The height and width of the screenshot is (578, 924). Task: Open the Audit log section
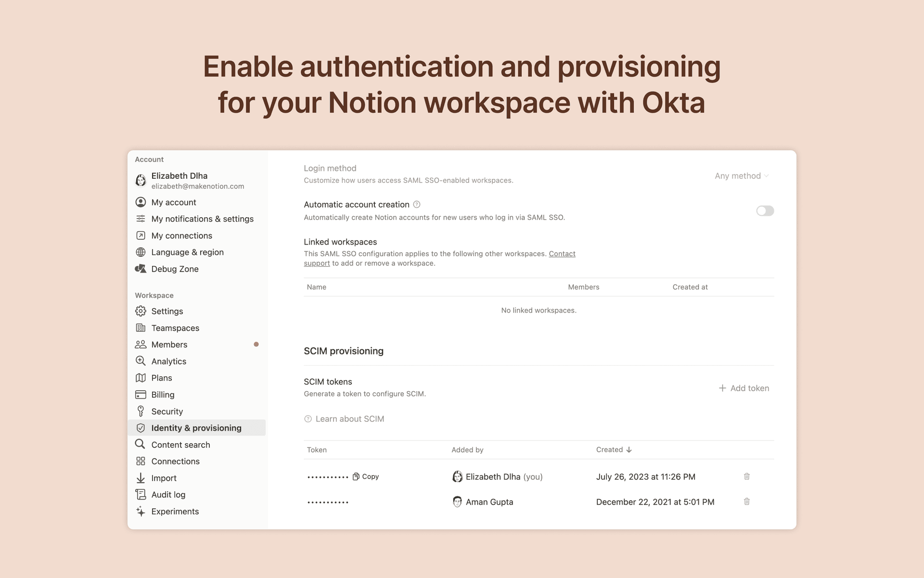click(x=168, y=494)
